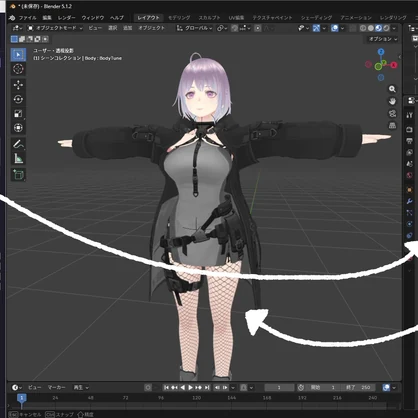The image size is (418, 418).
Task: Toggle X-ray mode in header
Action: tap(353, 28)
